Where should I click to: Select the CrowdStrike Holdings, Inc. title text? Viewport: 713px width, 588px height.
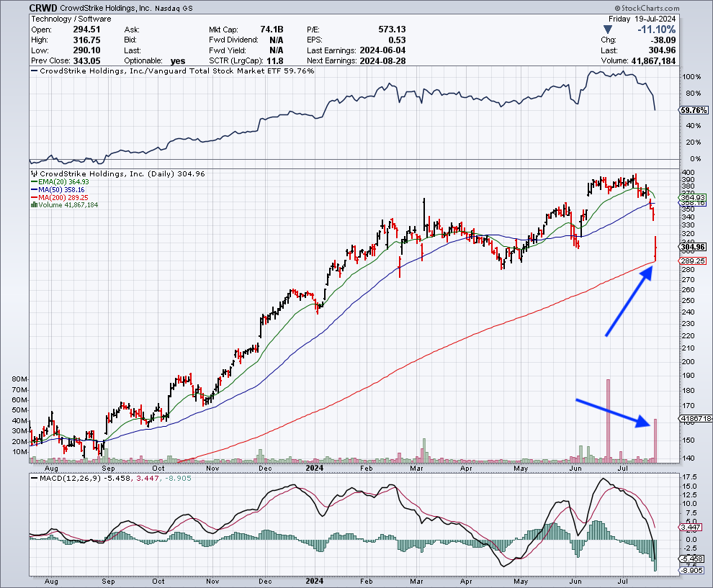tap(105, 8)
